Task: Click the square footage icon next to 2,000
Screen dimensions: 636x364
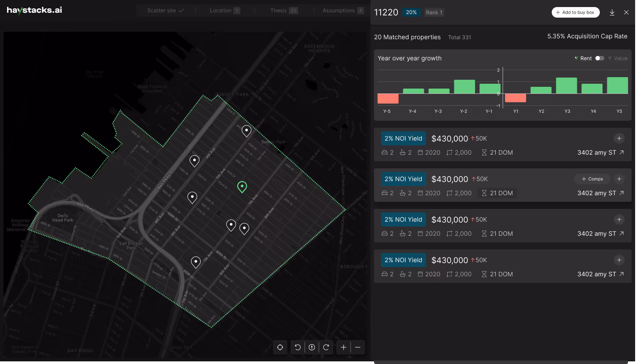Action: (449, 152)
